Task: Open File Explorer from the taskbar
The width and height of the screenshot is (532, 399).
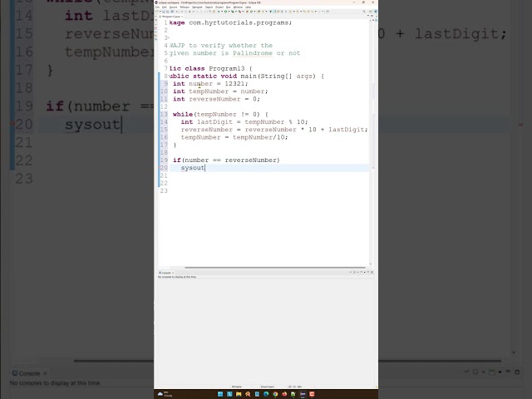Action: 239,394
